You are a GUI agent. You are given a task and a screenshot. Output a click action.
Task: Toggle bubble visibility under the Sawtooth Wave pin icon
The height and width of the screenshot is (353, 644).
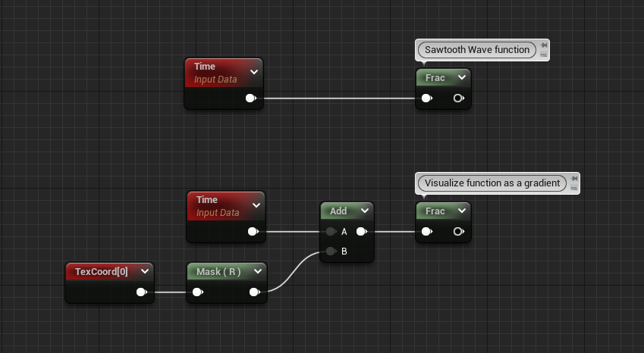544,55
